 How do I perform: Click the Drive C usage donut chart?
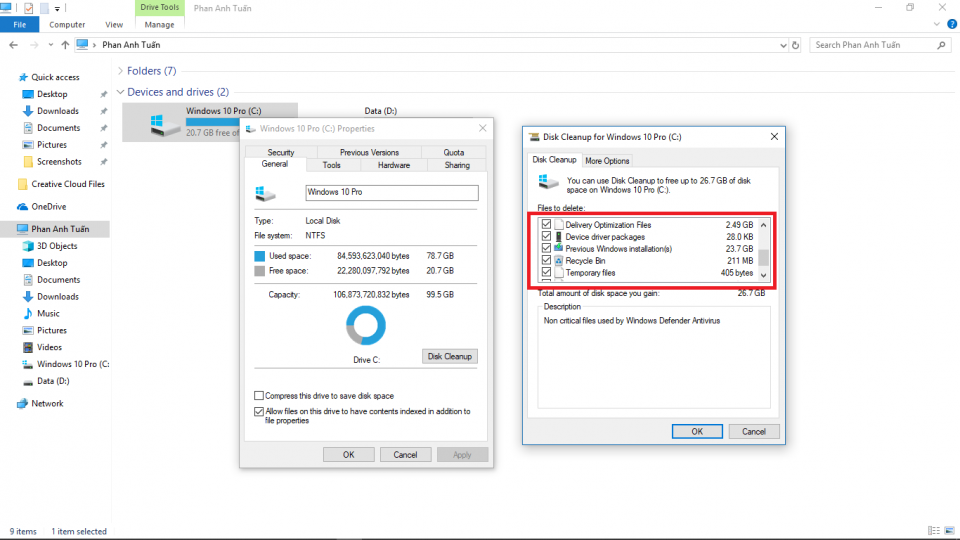point(366,326)
